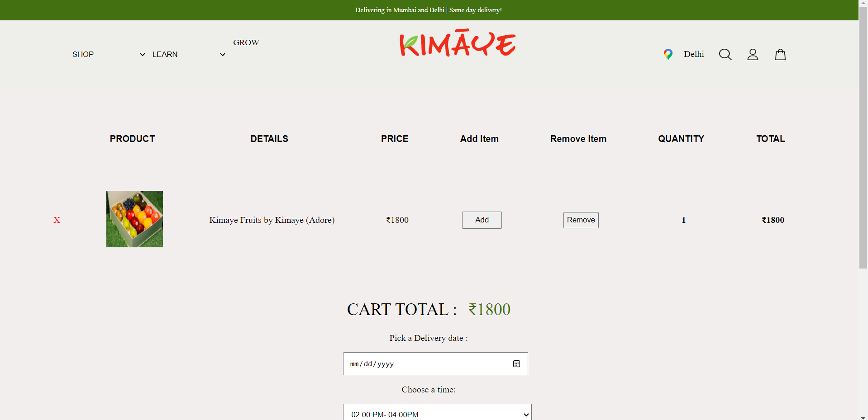Open the user account icon
The height and width of the screenshot is (420, 868).
[x=753, y=54]
